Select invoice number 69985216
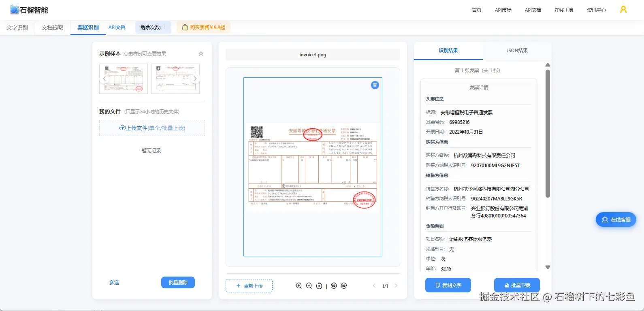The height and width of the screenshot is (311, 644). coord(459,122)
